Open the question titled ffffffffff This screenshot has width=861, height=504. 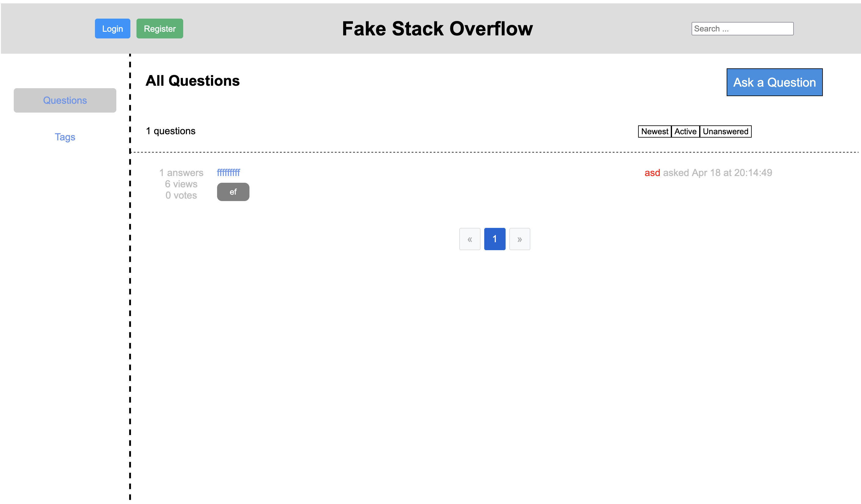pos(228,172)
